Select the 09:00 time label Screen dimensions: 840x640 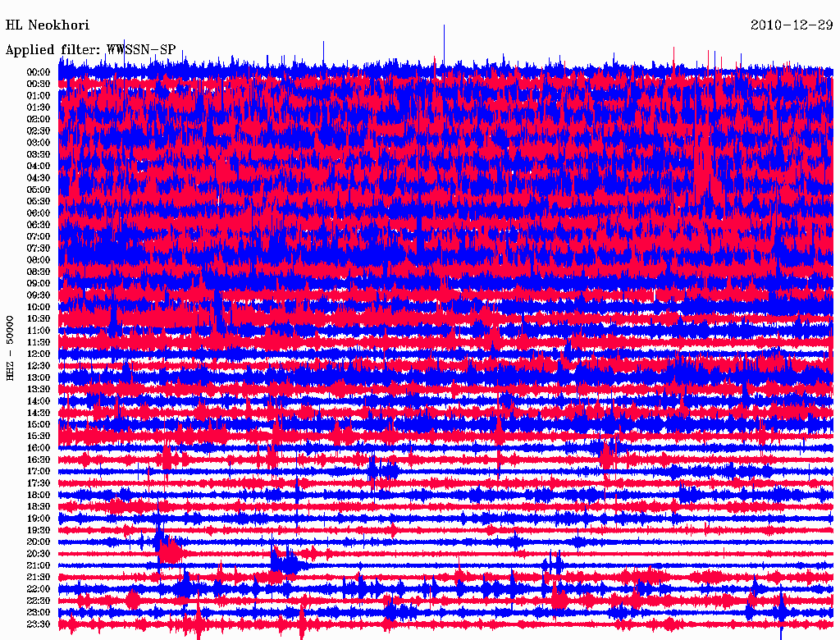click(39, 284)
